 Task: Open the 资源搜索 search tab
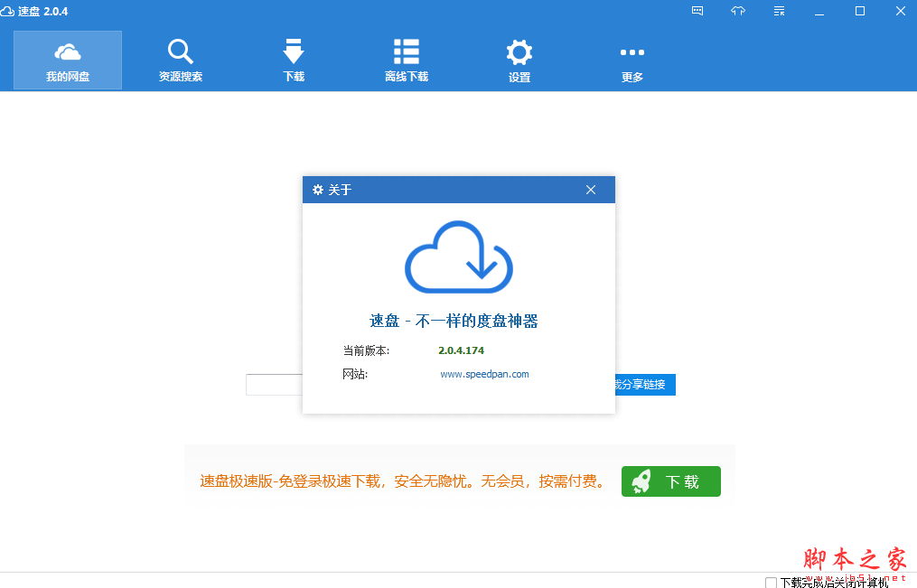pos(180,61)
